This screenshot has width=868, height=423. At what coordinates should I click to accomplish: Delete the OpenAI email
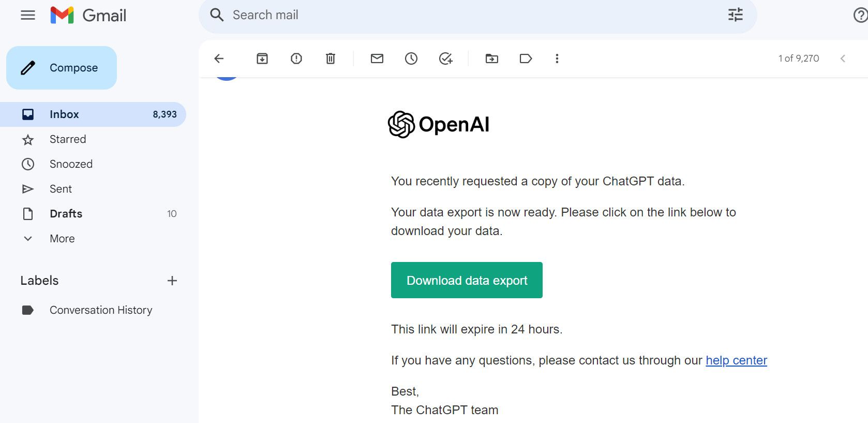tap(330, 59)
